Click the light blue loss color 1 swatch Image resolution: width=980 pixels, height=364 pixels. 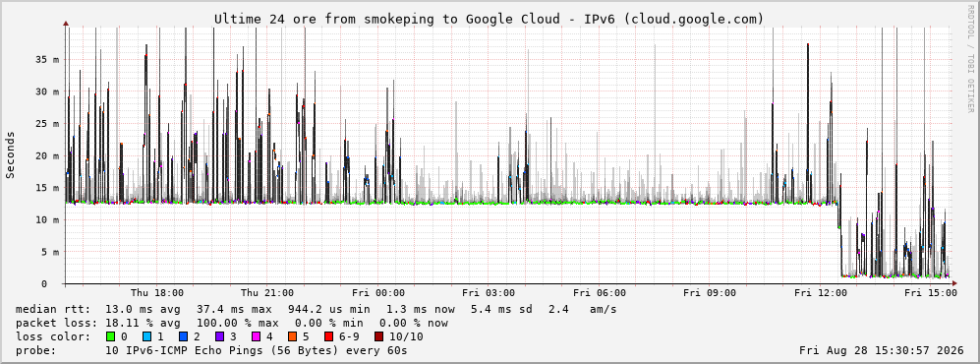[146, 337]
